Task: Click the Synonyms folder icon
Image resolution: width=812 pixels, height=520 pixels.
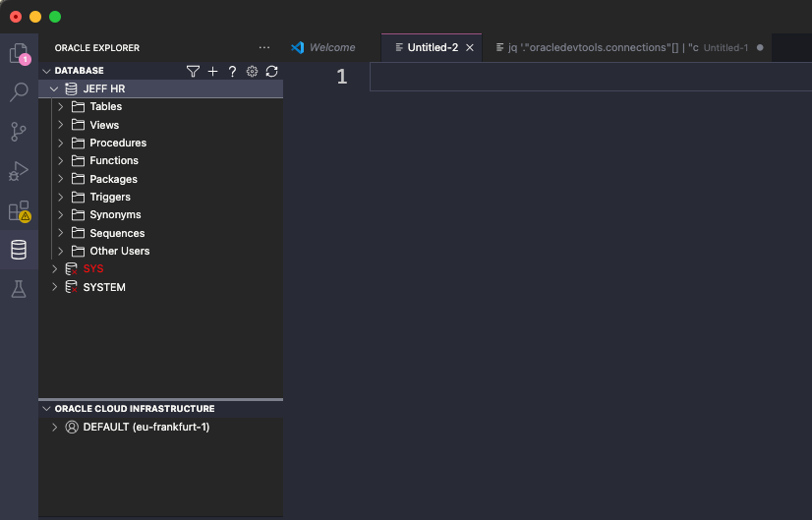Action: [x=78, y=214]
